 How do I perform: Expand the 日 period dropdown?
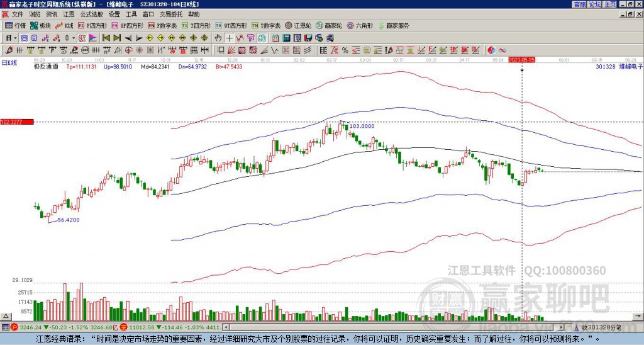point(15,38)
